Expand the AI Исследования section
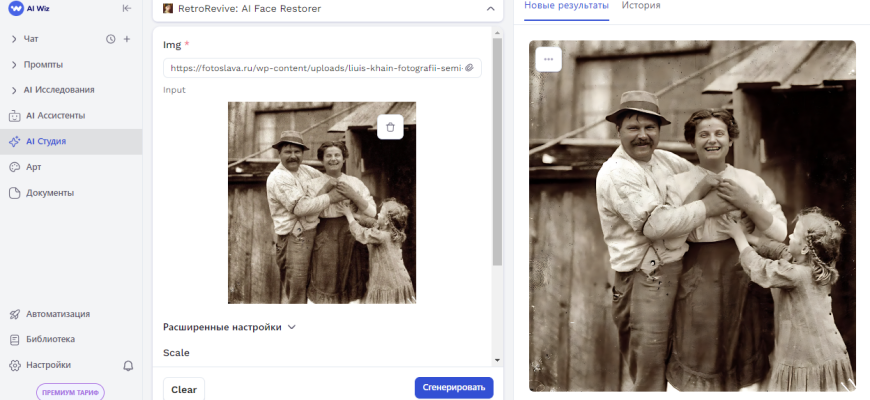The width and height of the screenshot is (870, 400). pos(13,90)
